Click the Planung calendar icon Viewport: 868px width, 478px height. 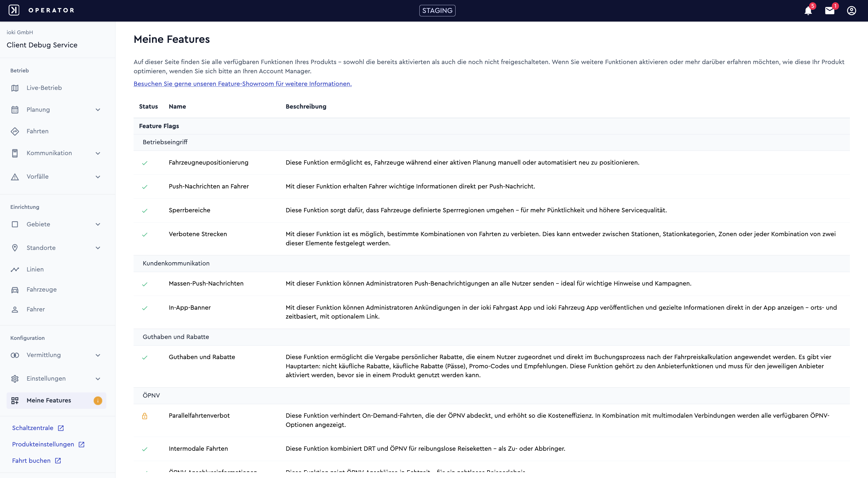tap(15, 110)
